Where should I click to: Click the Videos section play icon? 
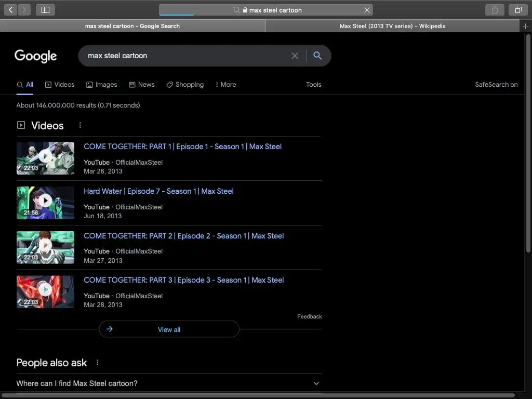[x=21, y=125]
